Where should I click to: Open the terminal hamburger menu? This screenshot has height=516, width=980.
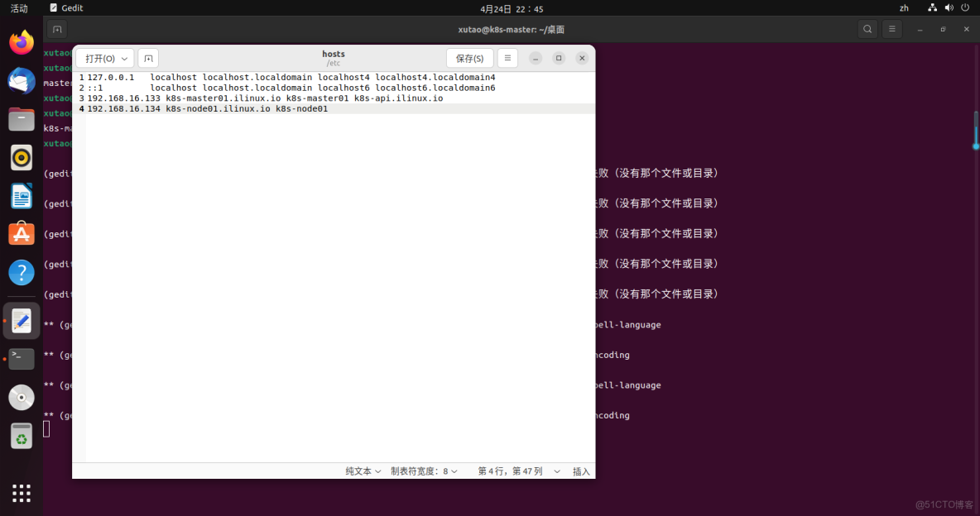[892, 30]
